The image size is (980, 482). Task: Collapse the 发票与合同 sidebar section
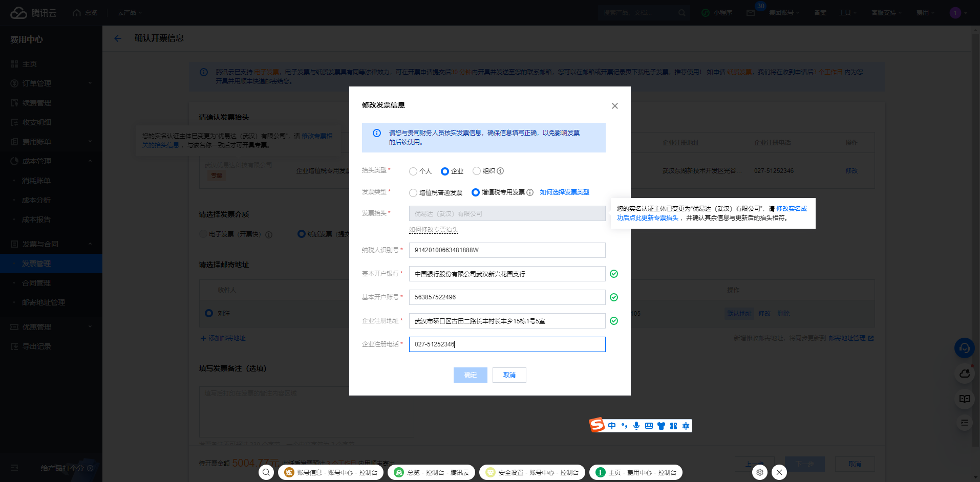coord(51,244)
